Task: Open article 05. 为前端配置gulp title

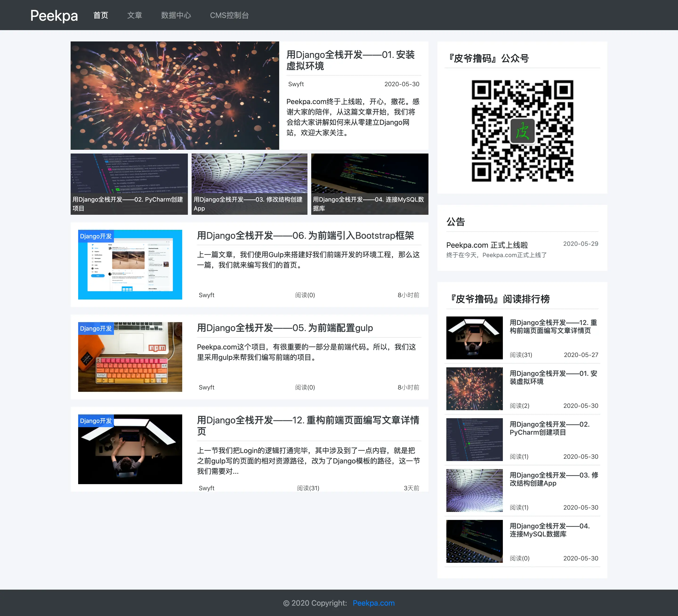Action: coord(285,328)
